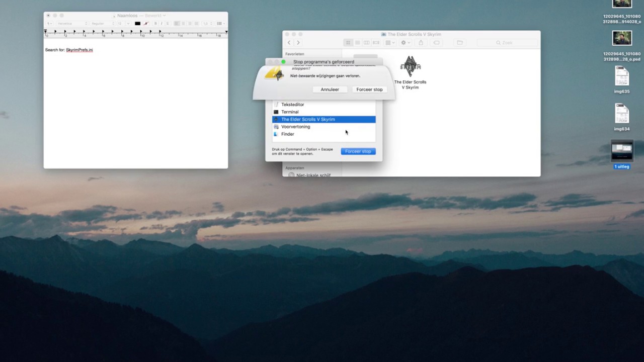Click the Finder edit tags button

coord(436,43)
